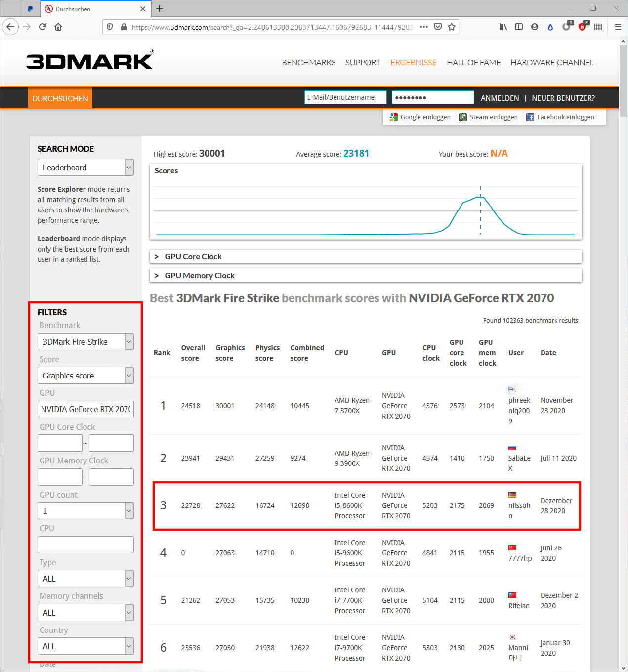This screenshot has width=628, height=672.
Task: Open the Benchmark dropdown showing 3DMark Fire Strike
Action: point(85,342)
